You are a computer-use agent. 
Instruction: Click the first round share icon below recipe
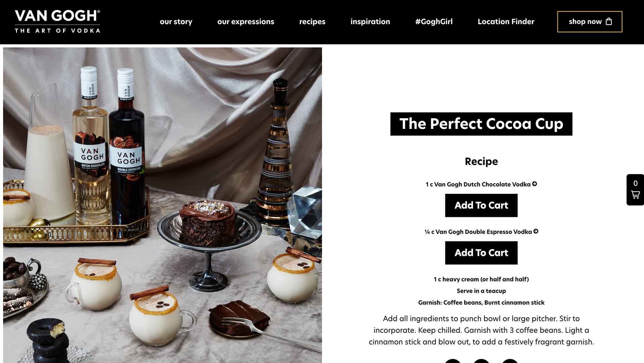coord(453,361)
